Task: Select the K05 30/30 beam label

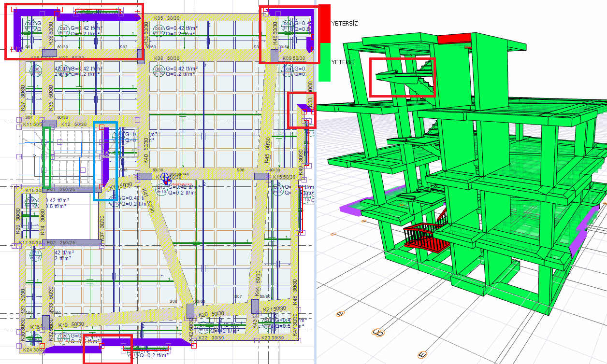Action: pos(166,18)
